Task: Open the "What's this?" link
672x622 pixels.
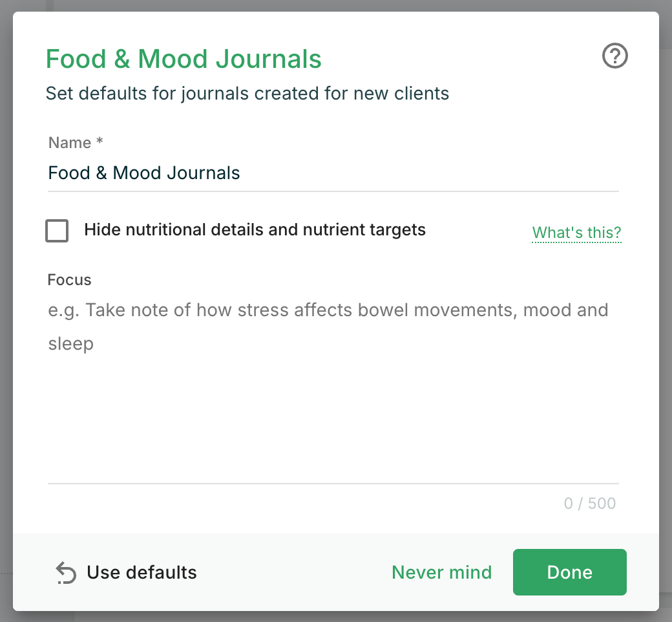Action: coord(576,233)
